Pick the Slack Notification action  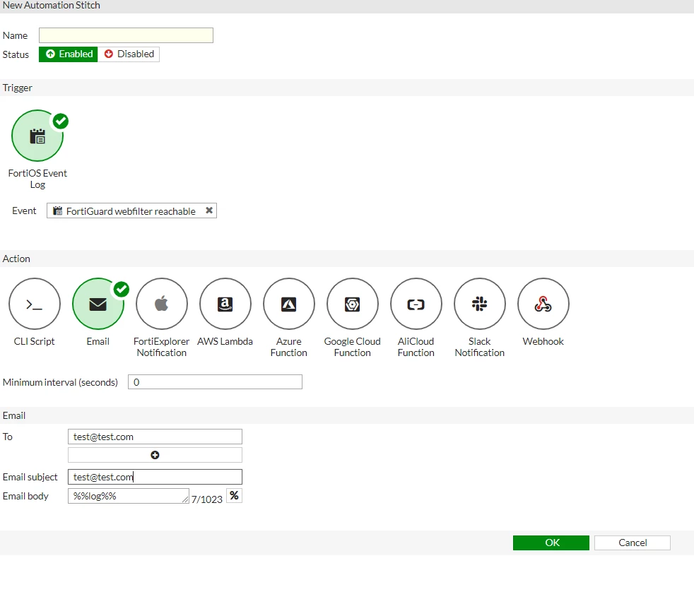coord(480,304)
